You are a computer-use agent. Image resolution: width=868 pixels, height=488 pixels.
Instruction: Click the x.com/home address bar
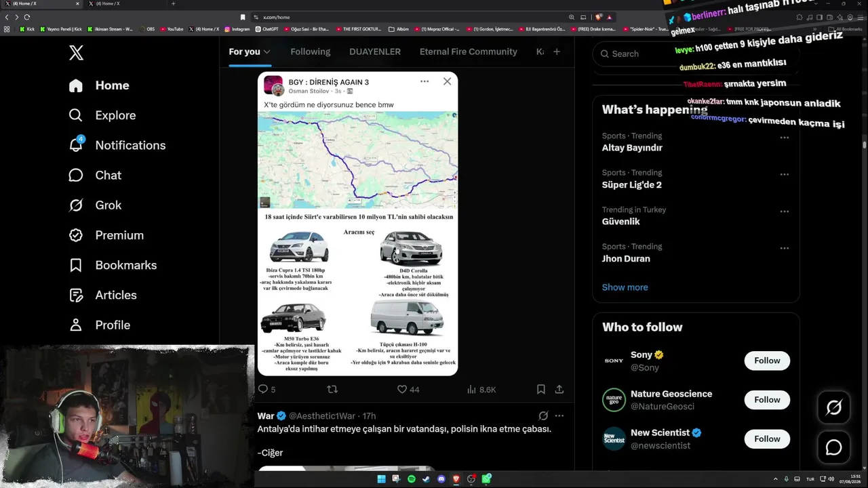pos(407,17)
